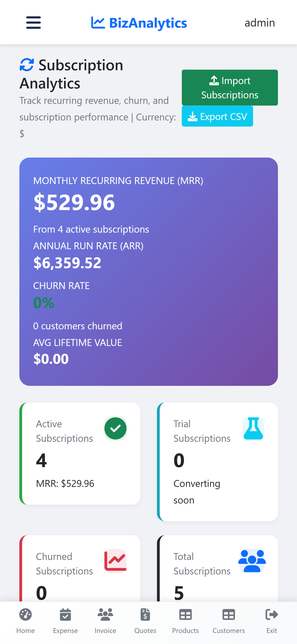Open Invoice tab in bottom navigation
This screenshot has height=644, width=297.
105,621
